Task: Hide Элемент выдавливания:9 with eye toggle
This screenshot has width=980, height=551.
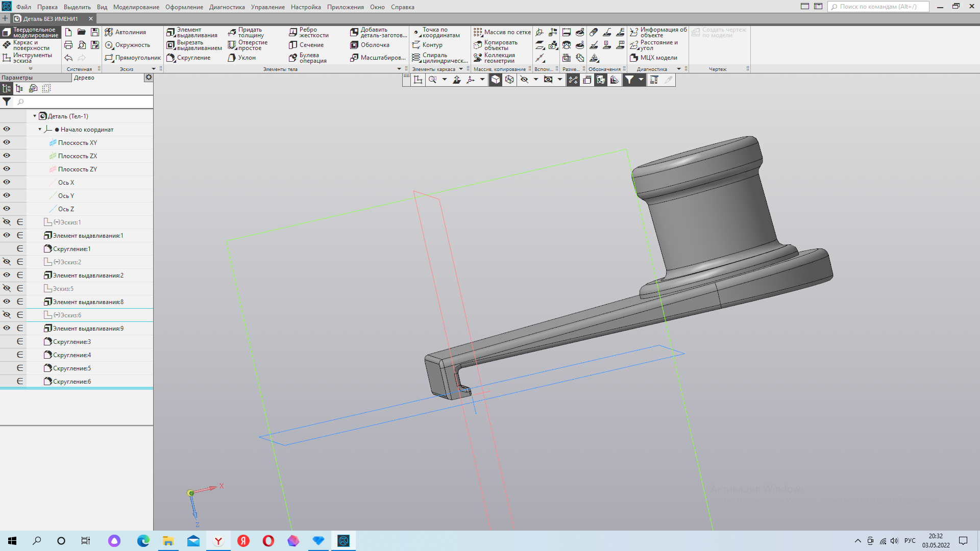Action: 7,329
